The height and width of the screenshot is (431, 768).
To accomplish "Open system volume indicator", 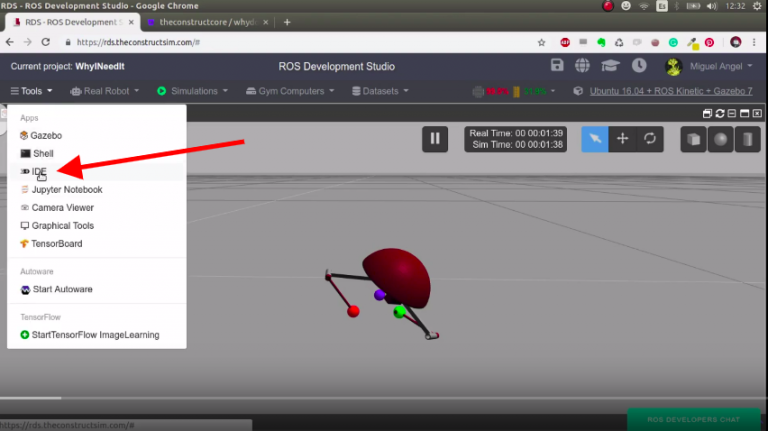I will coord(711,6).
